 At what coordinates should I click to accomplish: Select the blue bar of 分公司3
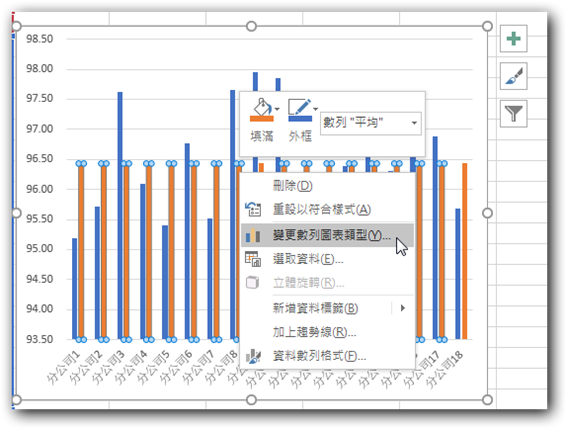[120, 216]
